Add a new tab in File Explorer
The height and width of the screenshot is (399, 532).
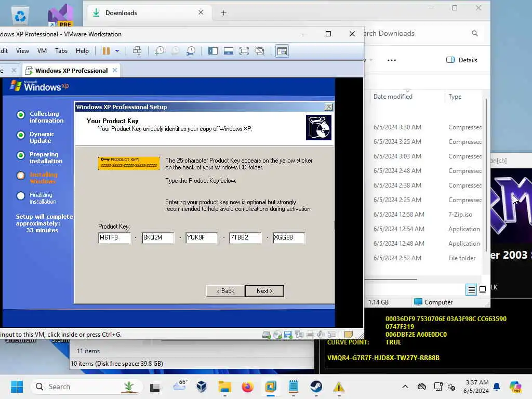[x=223, y=13]
